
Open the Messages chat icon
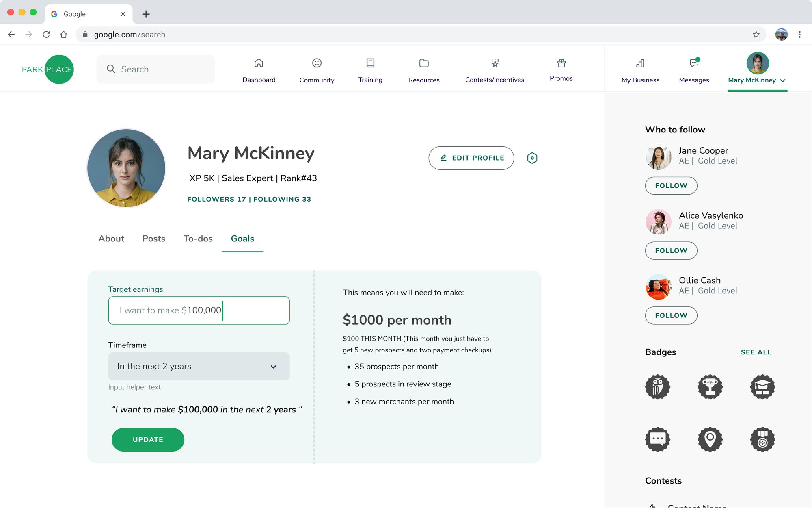click(694, 63)
